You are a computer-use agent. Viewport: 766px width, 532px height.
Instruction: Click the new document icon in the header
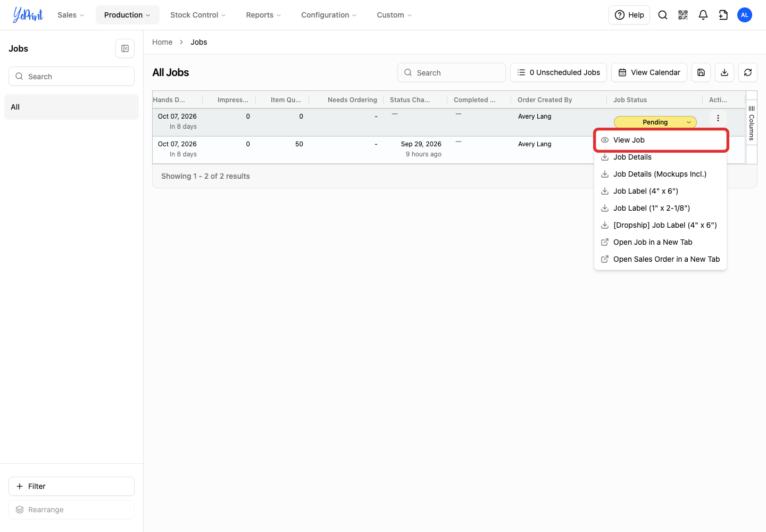tap(723, 15)
